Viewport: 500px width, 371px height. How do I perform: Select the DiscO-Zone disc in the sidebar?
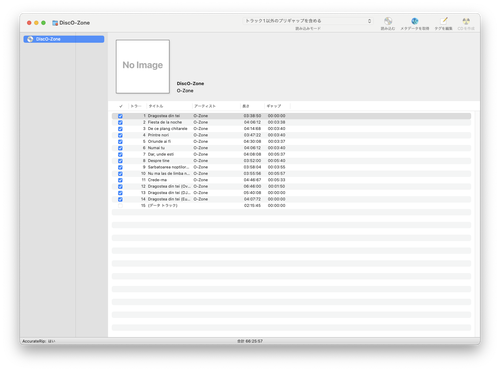coord(64,39)
